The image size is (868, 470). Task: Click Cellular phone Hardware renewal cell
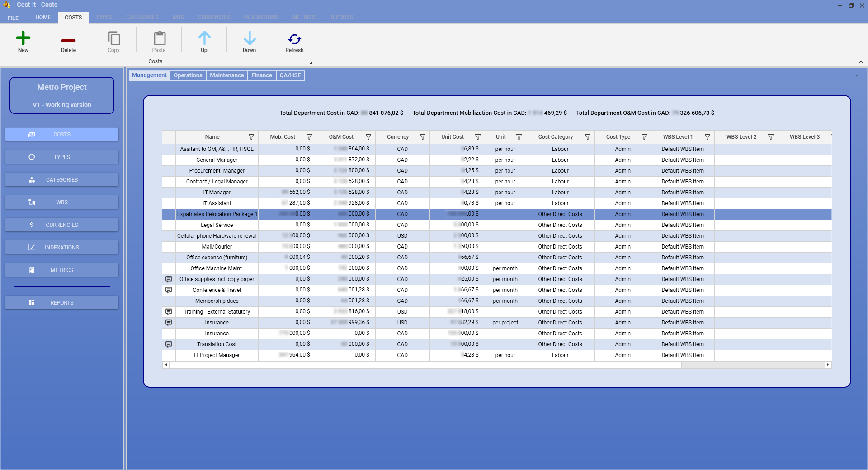point(217,236)
